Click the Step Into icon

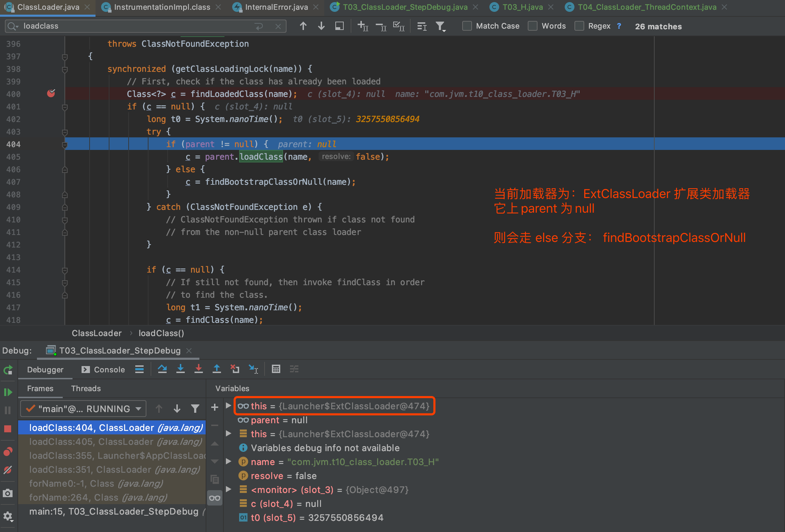click(180, 369)
